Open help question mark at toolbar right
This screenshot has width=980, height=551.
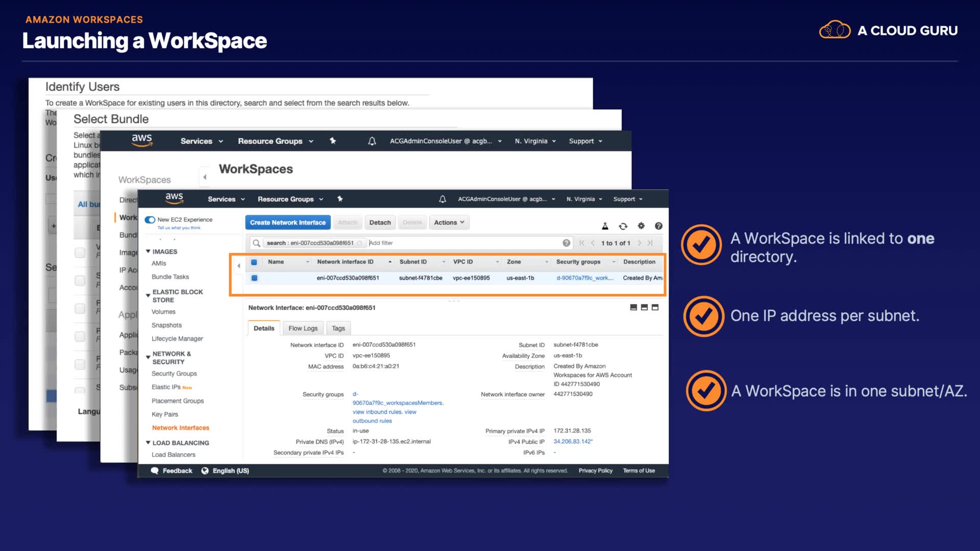(x=658, y=226)
